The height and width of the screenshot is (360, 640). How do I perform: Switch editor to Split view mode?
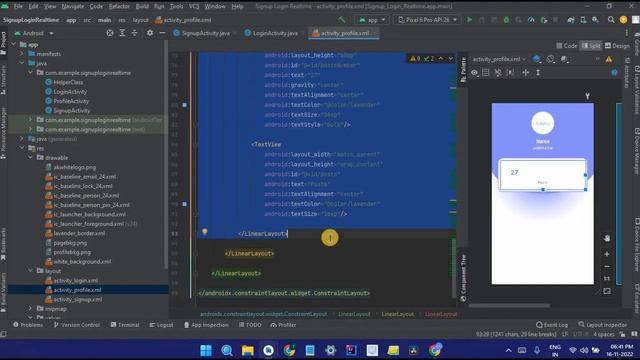pyautogui.click(x=591, y=46)
